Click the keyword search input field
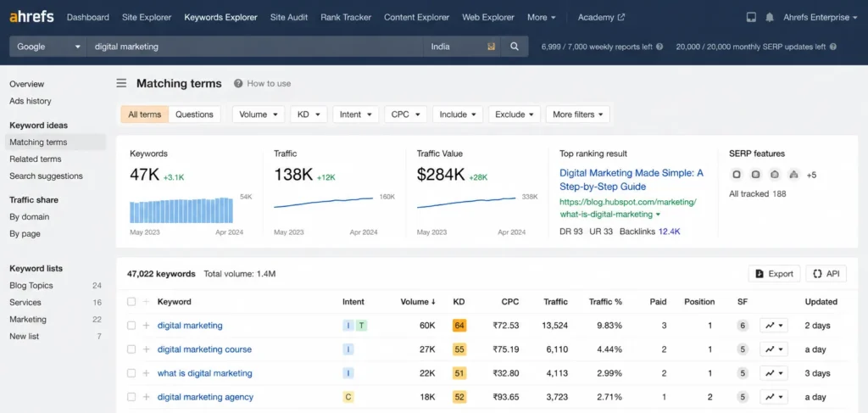 point(255,47)
